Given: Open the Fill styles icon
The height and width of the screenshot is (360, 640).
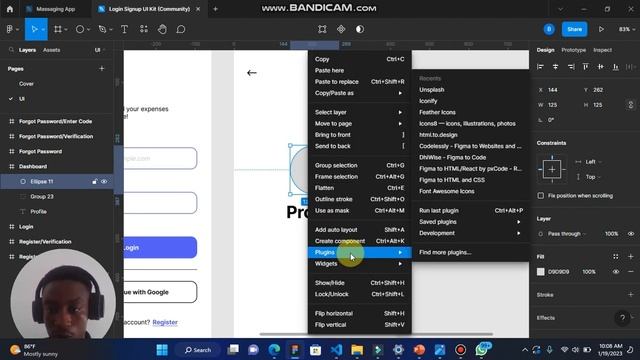Looking at the screenshot, I should click(616, 256).
